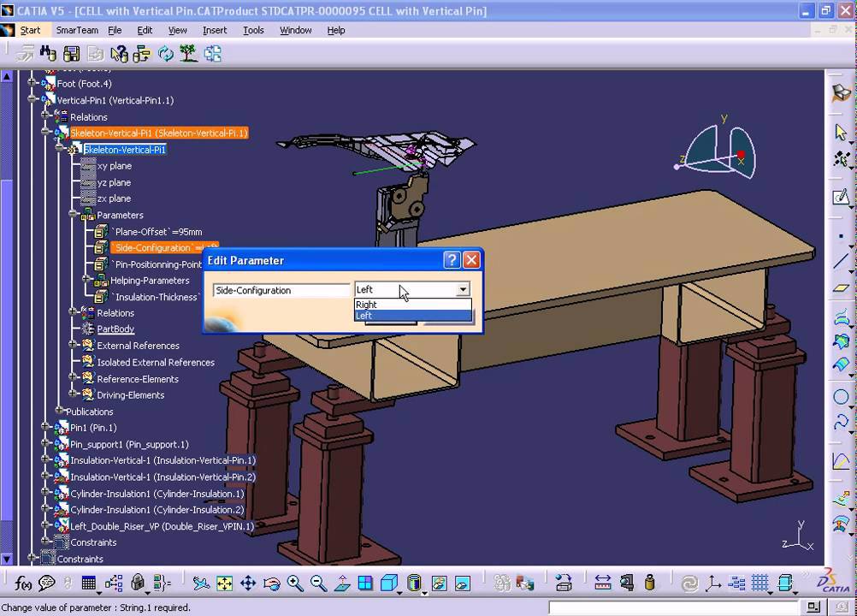Image resolution: width=857 pixels, height=616 pixels.
Task: Expand the Pin1 (Pin.1) node
Action: coord(46,426)
